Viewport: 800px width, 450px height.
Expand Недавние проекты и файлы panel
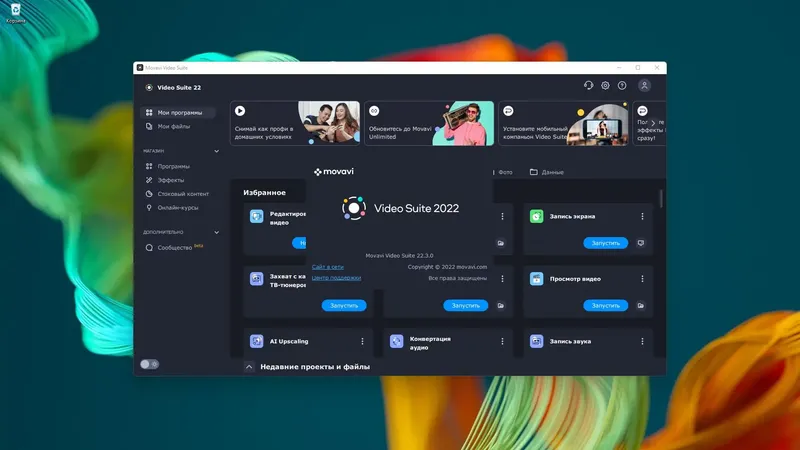point(249,367)
